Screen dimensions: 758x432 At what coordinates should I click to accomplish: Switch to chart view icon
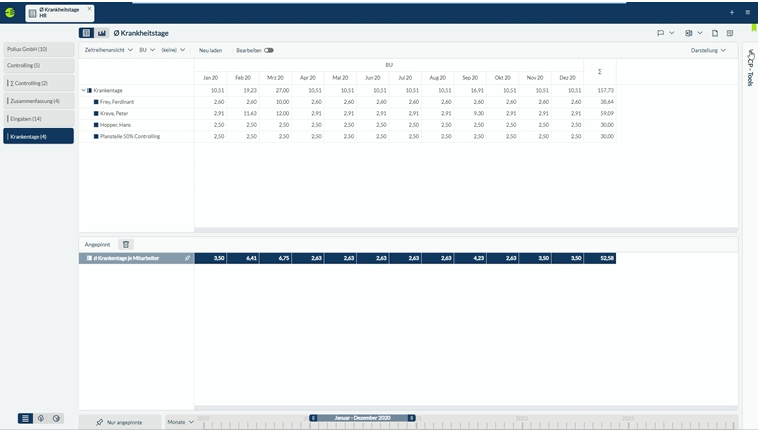click(102, 33)
